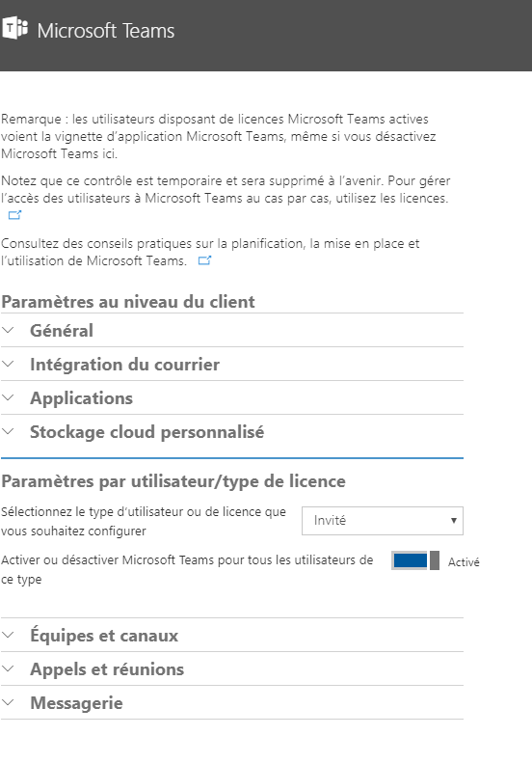This screenshot has height=763, width=532.
Task: Open the external link icon after 'utilisez les licences'
Action: point(15,214)
